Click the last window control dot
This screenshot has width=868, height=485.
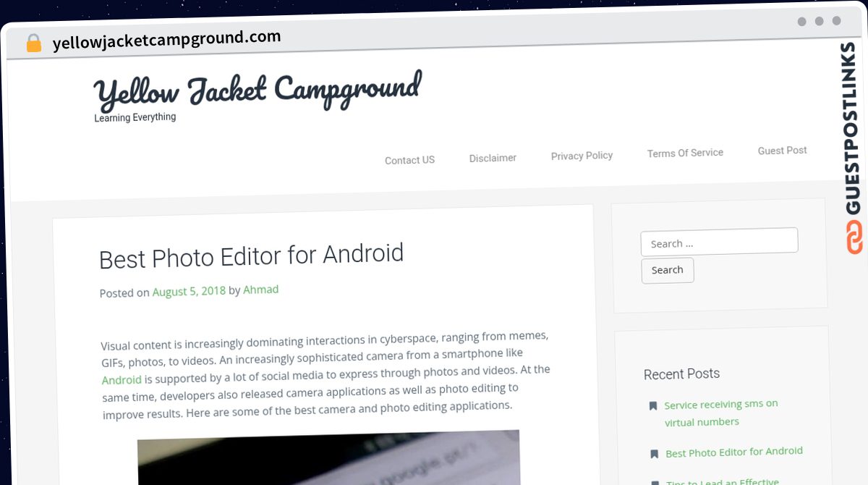coord(836,21)
